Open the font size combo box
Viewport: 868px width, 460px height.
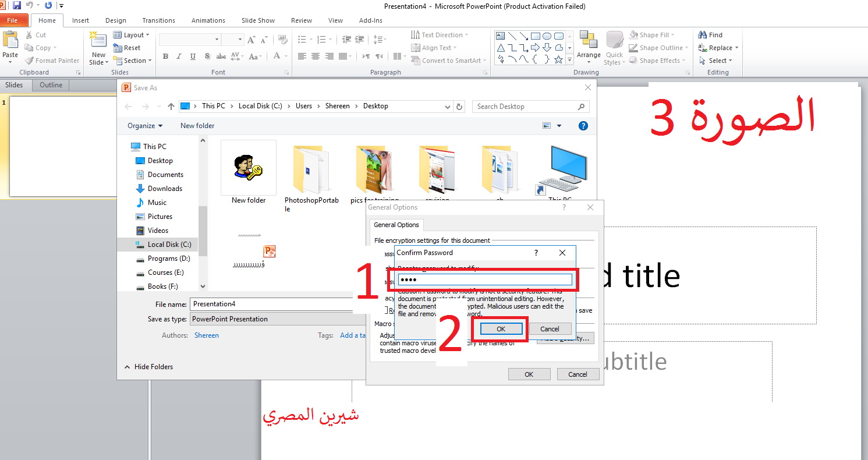pyautogui.click(x=232, y=40)
